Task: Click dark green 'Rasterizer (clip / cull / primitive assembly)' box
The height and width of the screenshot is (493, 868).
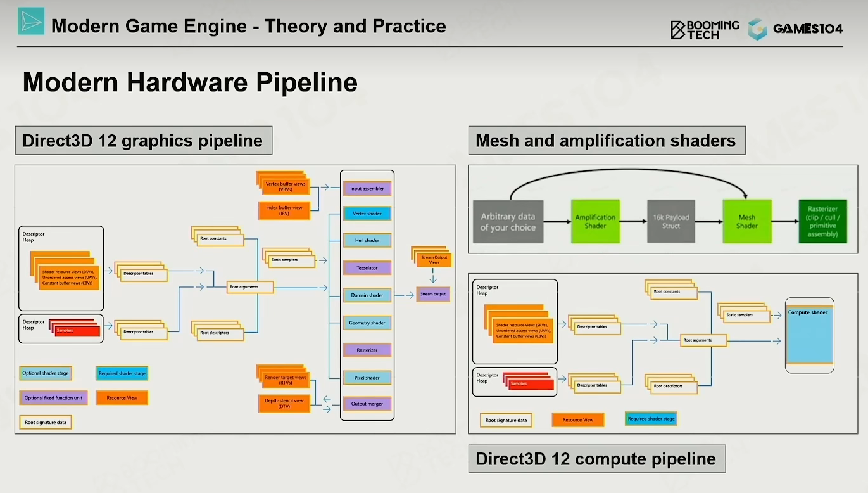Action: 823,222
